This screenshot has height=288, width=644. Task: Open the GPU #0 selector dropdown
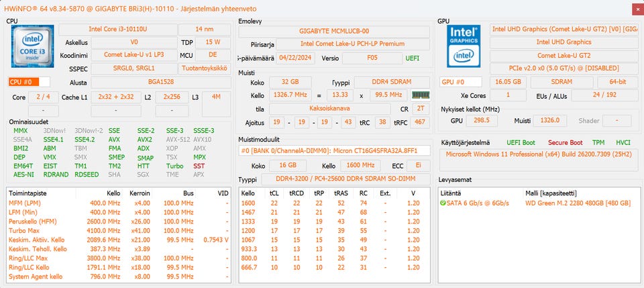460,82
